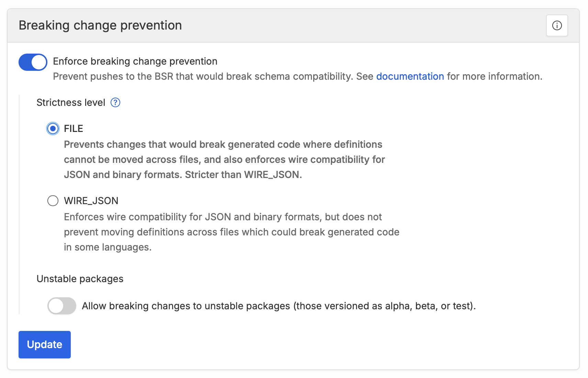Disable the Enforce breaking change prevention switch
588x378 pixels.
click(x=33, y=62)
